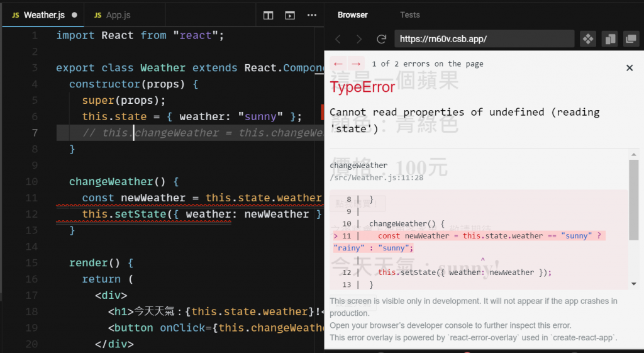
Task: Select the Browser preview tab
Action: click(x=352, y=15)
